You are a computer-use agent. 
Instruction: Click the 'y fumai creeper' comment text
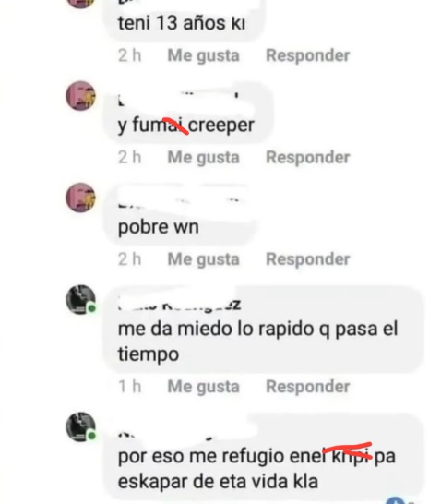[186, 126]
